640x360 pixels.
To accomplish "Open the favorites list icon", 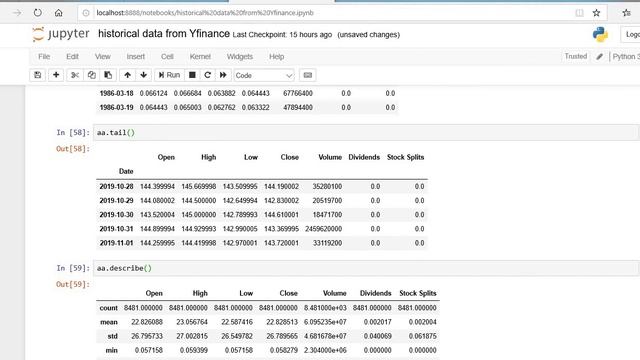I will point(627,13).
